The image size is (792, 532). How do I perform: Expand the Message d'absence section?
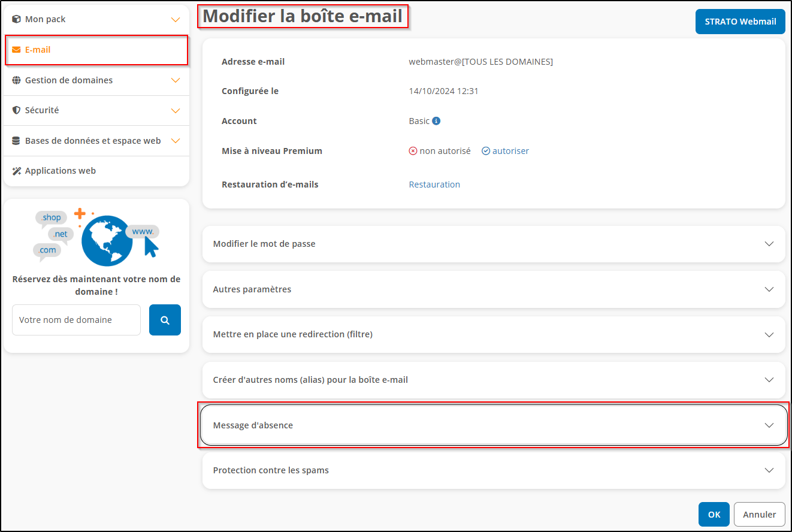[x=493, y=425]
